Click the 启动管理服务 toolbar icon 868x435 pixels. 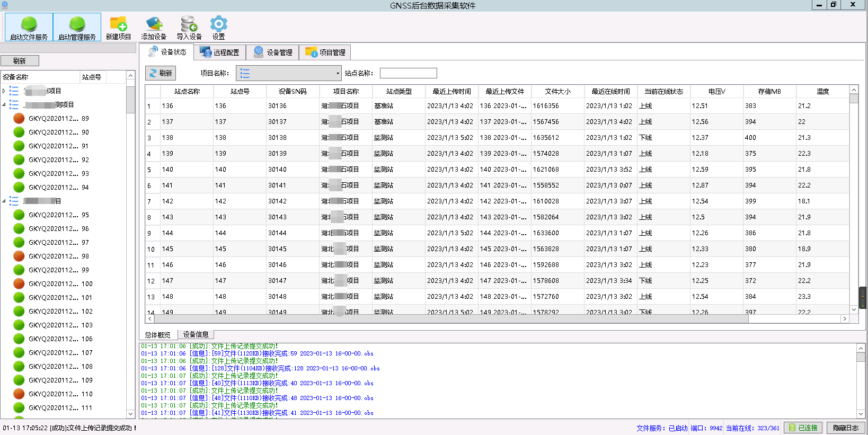(77, 24)
